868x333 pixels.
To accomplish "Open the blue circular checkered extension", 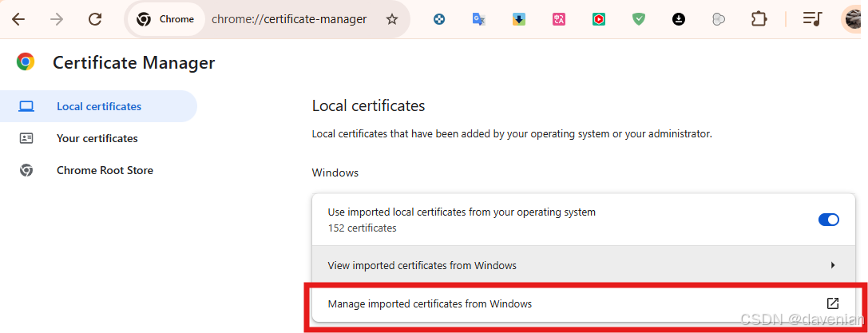I will pyautogui.click(x=439, y=20).
